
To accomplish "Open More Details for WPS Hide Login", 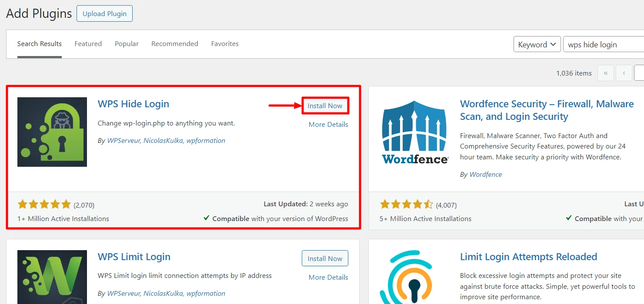I will tap(328, 125).
